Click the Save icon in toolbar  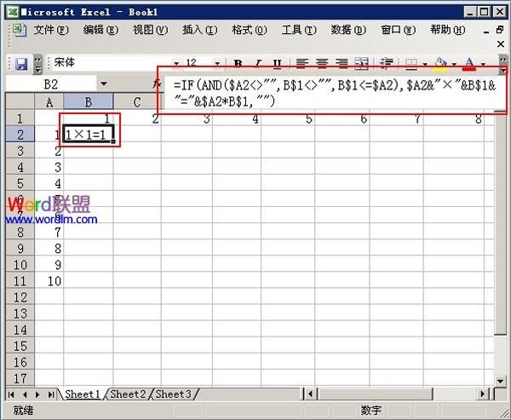pos(21,64)
